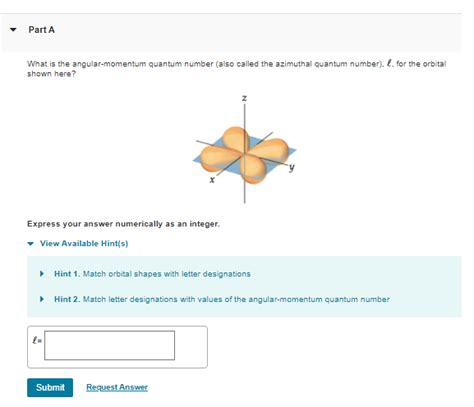The width and height of the screenshot is (474, 407).
Task: Click the 'Express your answer numerically' instruction
Action: coord(123,224)
